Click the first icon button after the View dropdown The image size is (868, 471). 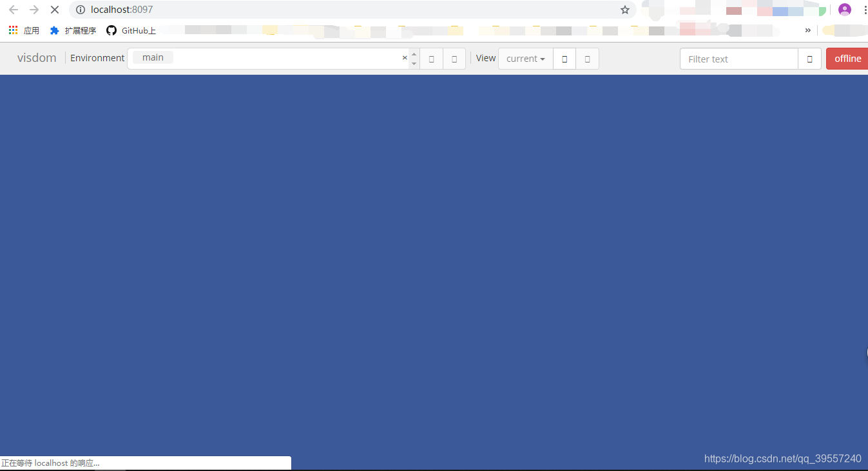[564, 59]
